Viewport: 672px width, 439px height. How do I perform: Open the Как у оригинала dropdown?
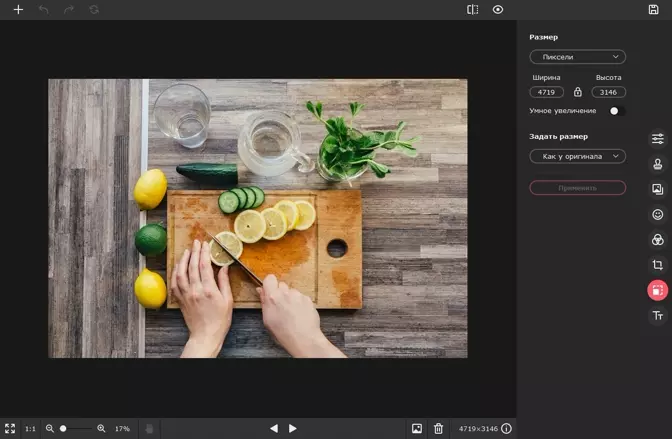point(577,156)
